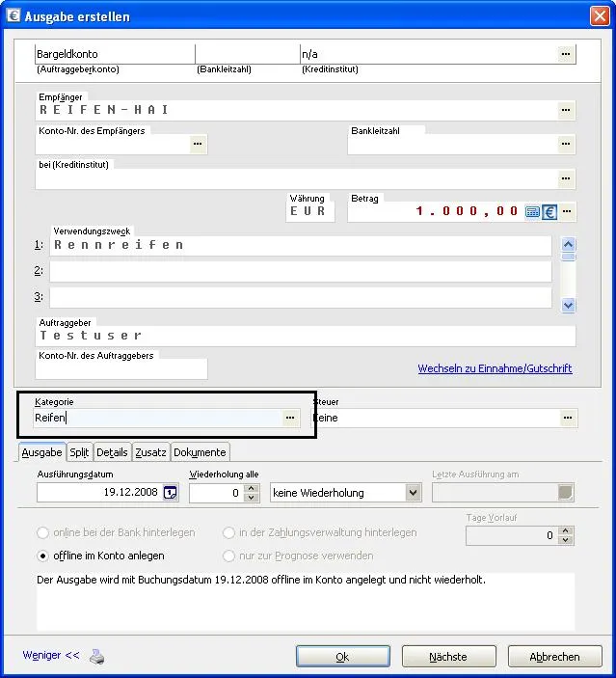Click the Euro currency converter icon
616x678 pixels.
(x=549, y=212)
